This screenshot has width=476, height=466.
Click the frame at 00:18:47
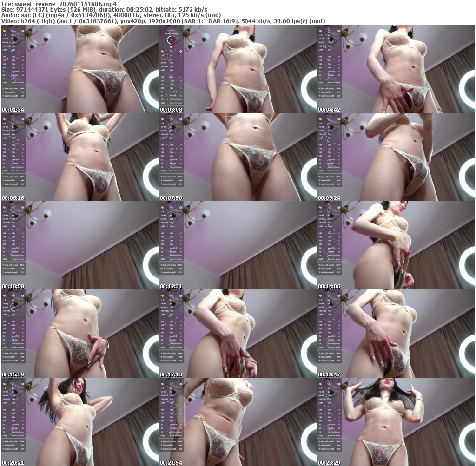tap(396, 334)
